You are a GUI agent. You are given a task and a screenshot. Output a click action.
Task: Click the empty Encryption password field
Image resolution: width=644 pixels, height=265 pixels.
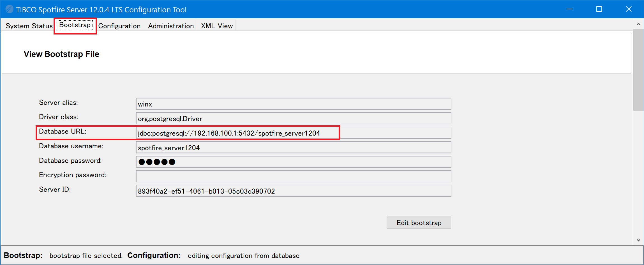pos(294,176)
